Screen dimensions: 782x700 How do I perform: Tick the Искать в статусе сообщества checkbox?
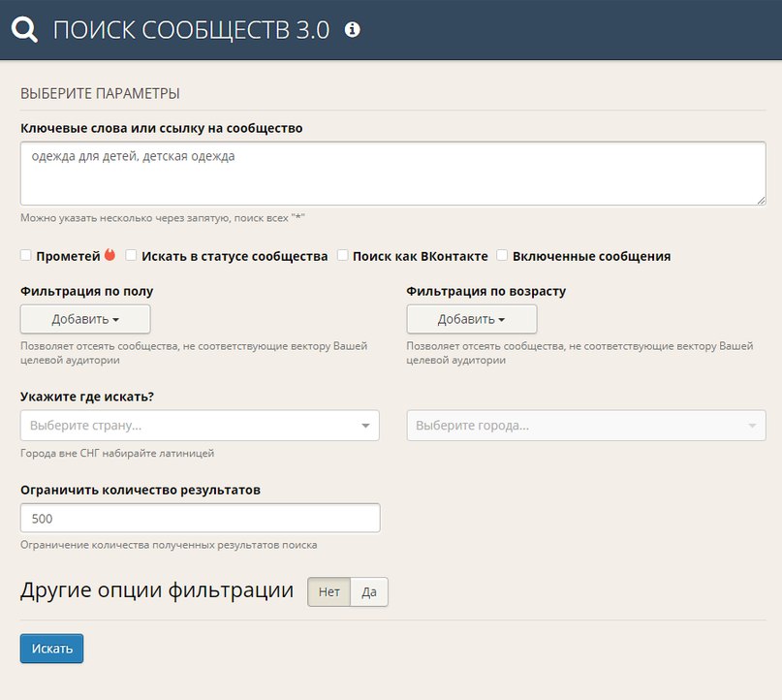pos(132,256)
